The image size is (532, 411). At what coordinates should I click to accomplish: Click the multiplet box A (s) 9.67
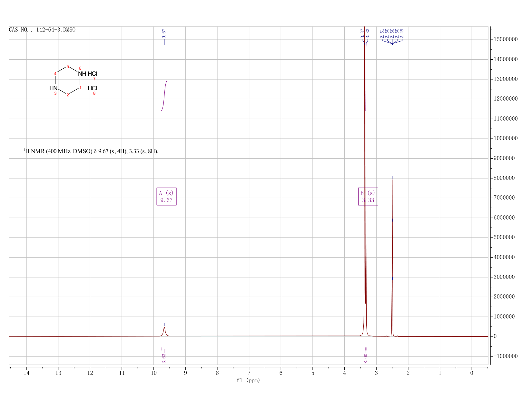166,196
